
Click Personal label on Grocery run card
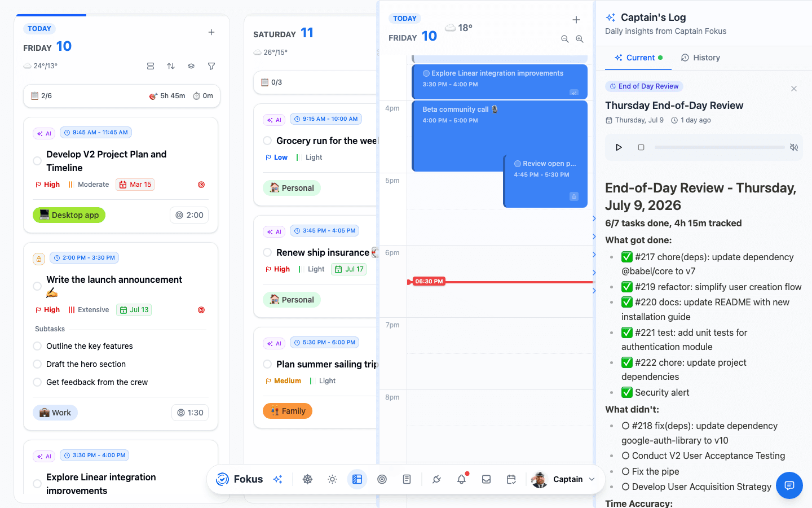click(x=292, y=188)
